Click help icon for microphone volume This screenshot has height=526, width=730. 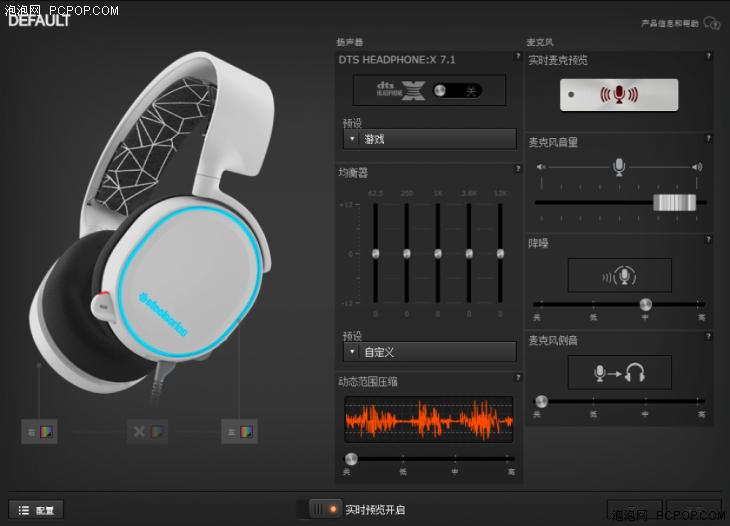click(708, 139)
